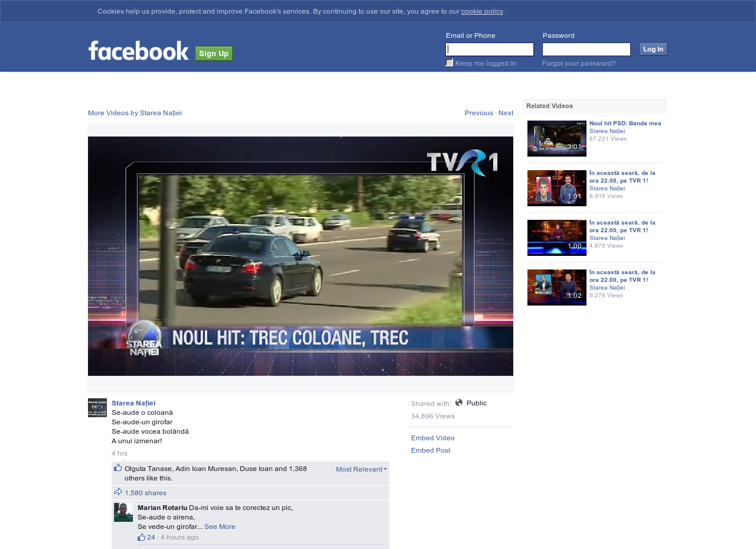The height and width of the screenshot is (549, 756).
Task: Open Starea Nației profile picture
Action: pos(97,408)
